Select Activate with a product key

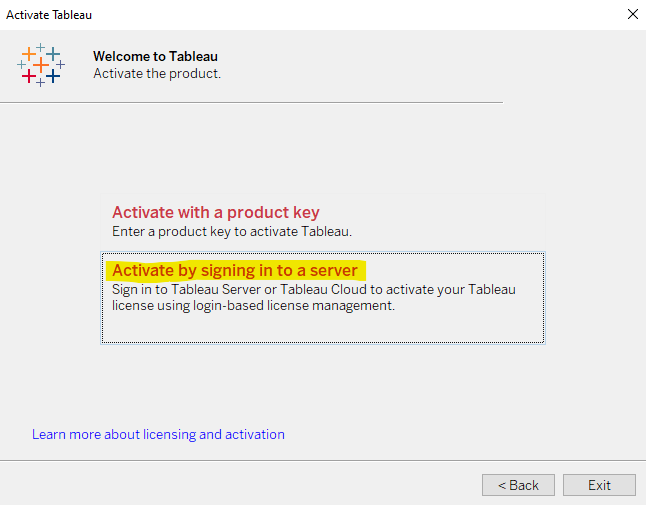215,213
